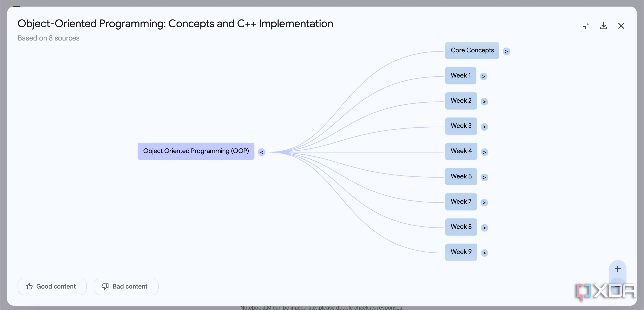Select the Week 5 node

pyautogui.click(x=461, y=177)
